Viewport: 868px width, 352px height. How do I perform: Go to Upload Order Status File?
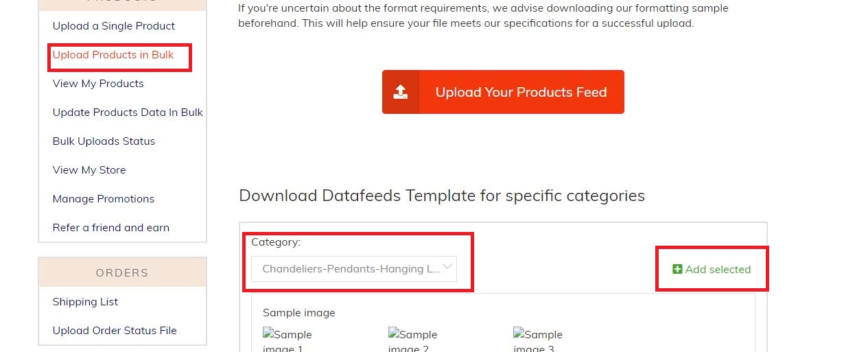[115, 331]
